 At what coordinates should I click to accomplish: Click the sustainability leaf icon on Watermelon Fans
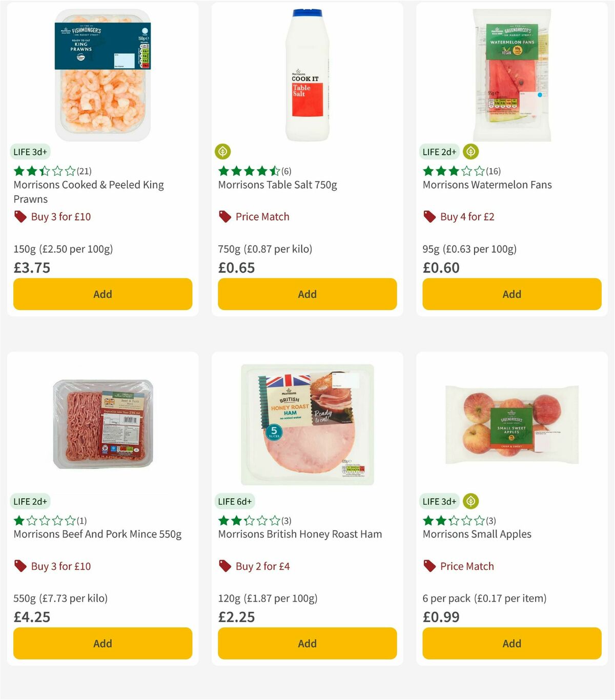(x=470, y=152)
